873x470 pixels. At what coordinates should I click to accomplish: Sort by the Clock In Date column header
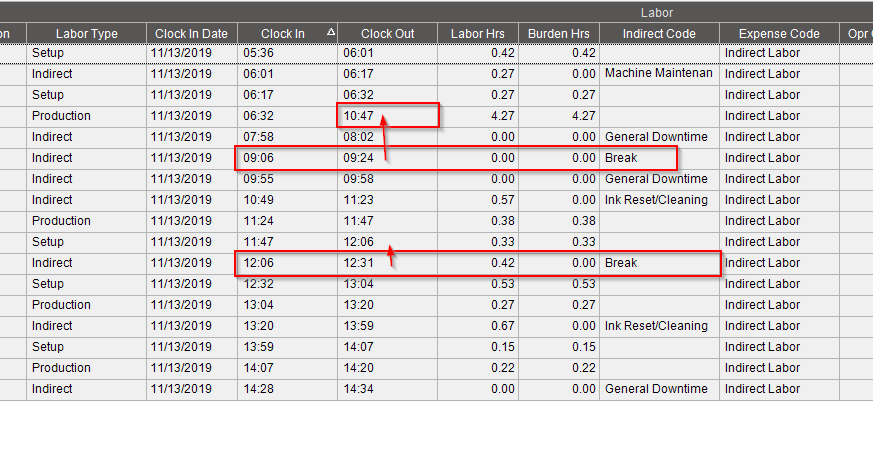(x=192, y=33)
